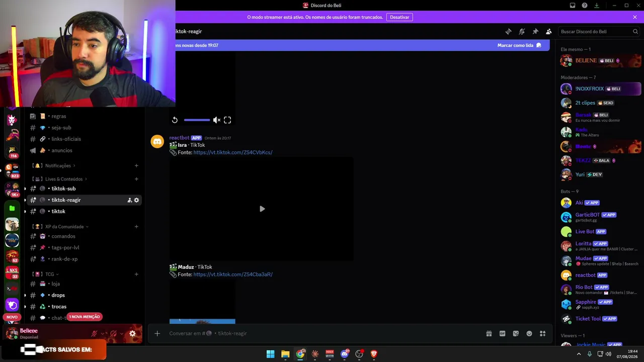Replay the video with the restart icon

175,120
